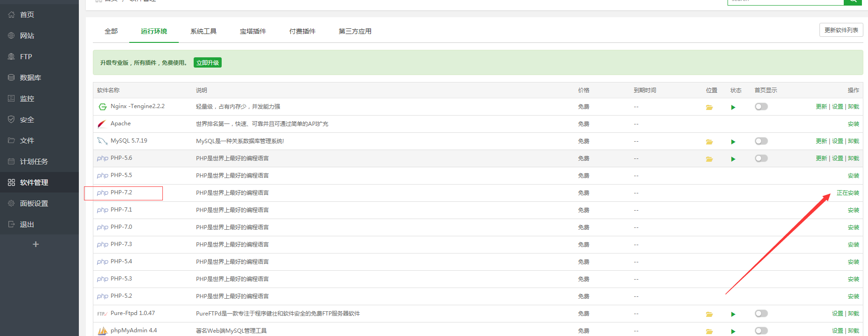Click 更新软件列表 button
Viewport: 868px width, 336px height.
[x=841, y=30]
